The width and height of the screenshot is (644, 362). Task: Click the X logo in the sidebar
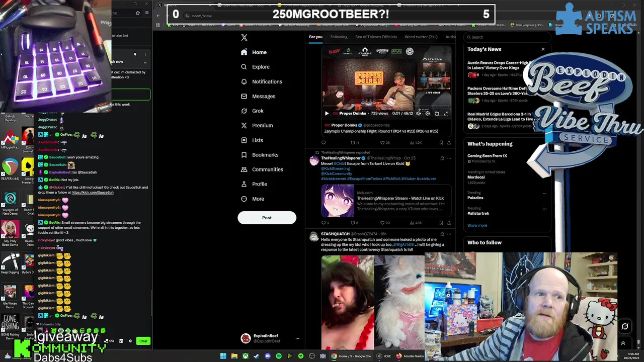click(x=244, y=37)
